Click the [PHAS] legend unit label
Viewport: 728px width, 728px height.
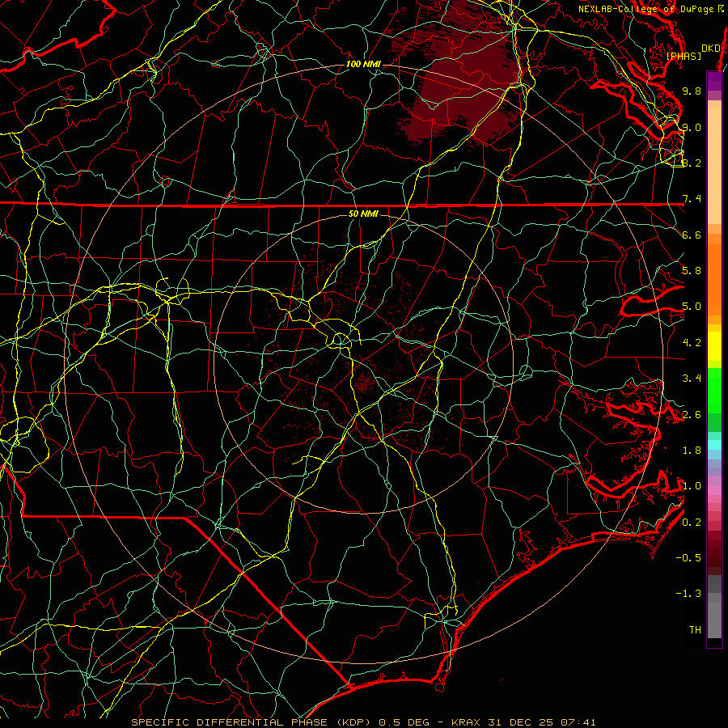pyautogui.click(x=684, y=56)
